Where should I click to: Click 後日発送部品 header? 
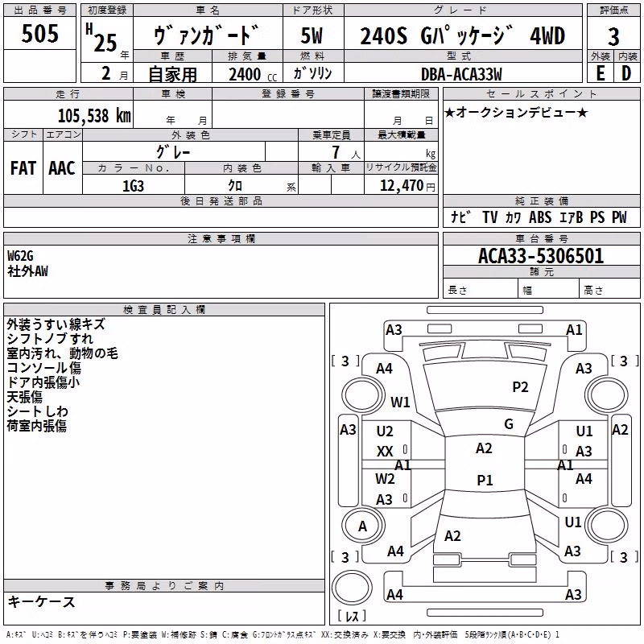coord(221,200)
